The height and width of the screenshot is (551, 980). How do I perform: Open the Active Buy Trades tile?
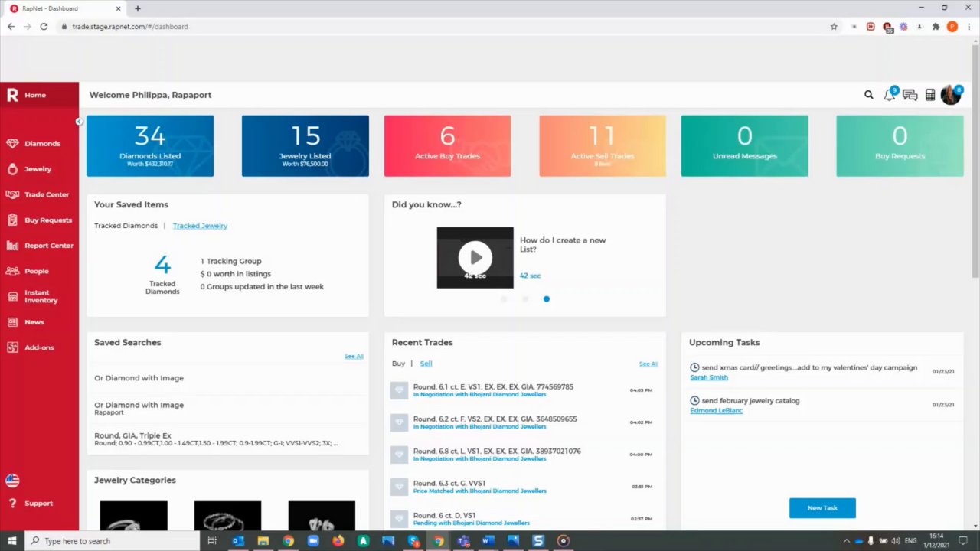point(447,146)
